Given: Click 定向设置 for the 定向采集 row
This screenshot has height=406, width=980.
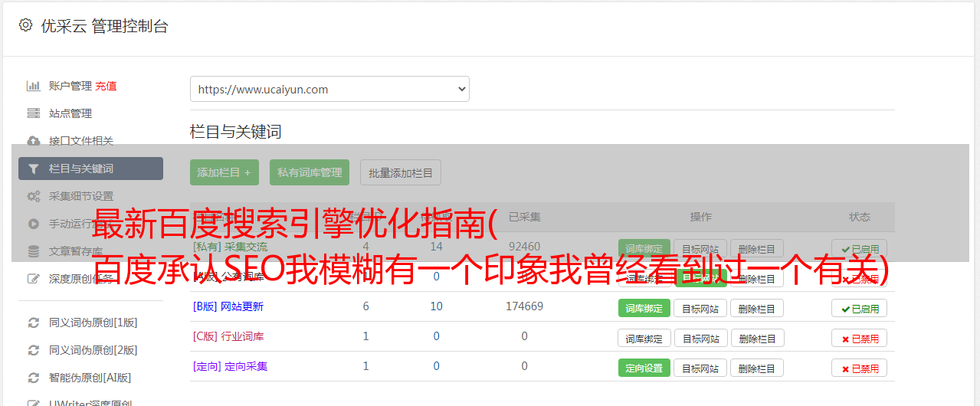Looking at the screenshot, I should [644, 368].
